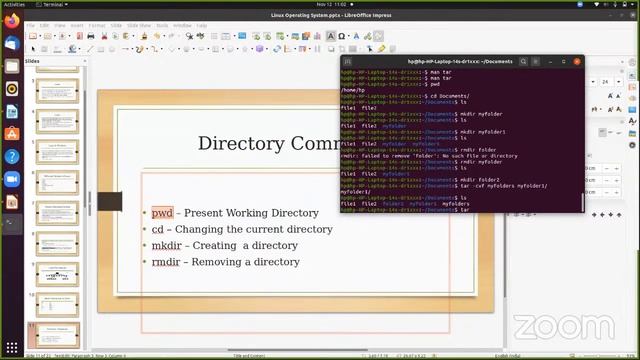Click Activities in the top bar
The height and width of the screenshot is (360, 640).
[x=14, y=4]
